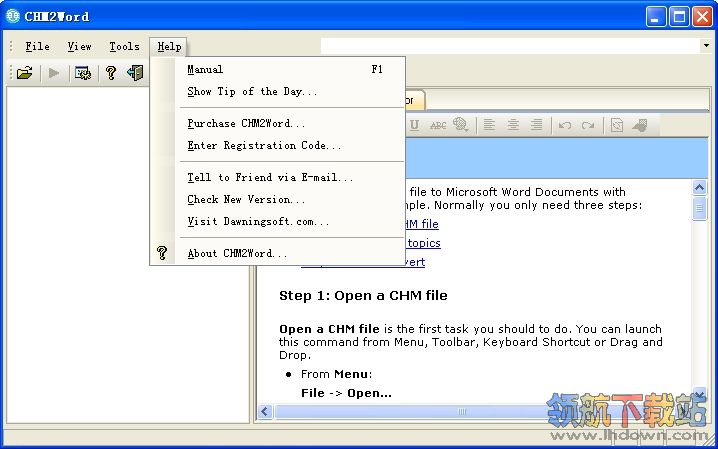Click the last editor toolbar icon
The image size is (718, 449).
click(640, 125)
